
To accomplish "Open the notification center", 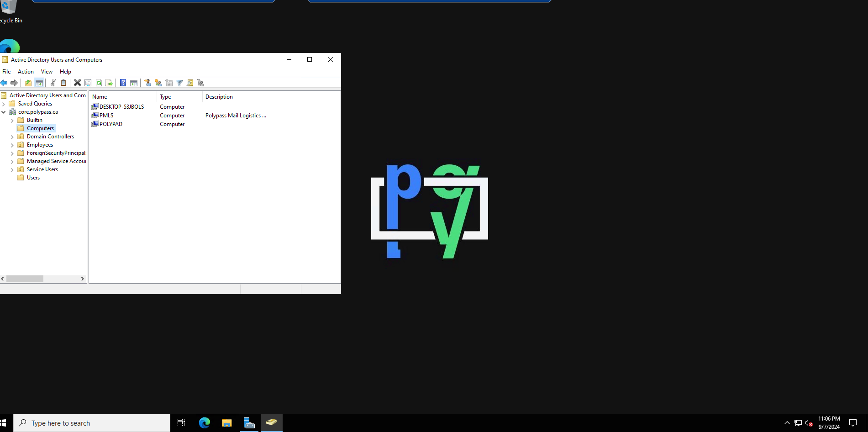I will click(x=853, y=423).
